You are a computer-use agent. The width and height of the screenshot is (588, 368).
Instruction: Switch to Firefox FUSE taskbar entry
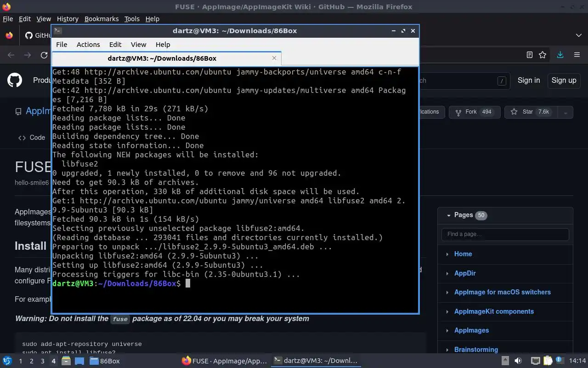point(224,361)
